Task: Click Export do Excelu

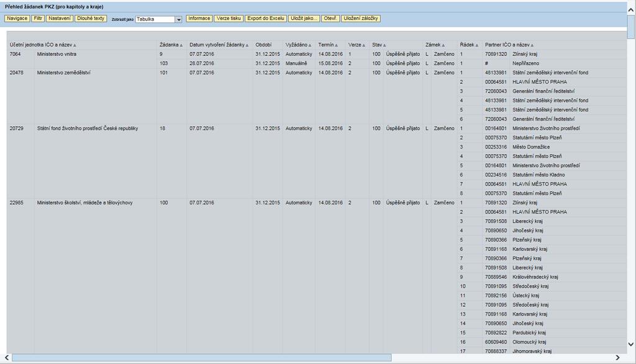Action: pyautogui.click(x=266, y=19)
